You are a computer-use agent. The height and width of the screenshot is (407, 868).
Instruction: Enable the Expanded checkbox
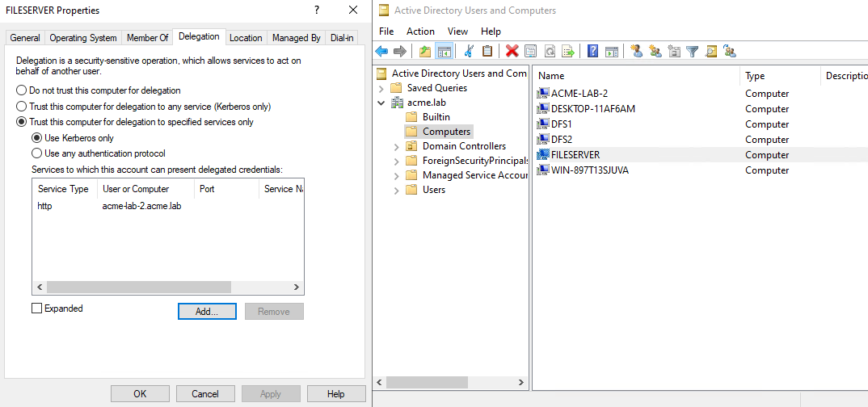[x=36, y=308]
